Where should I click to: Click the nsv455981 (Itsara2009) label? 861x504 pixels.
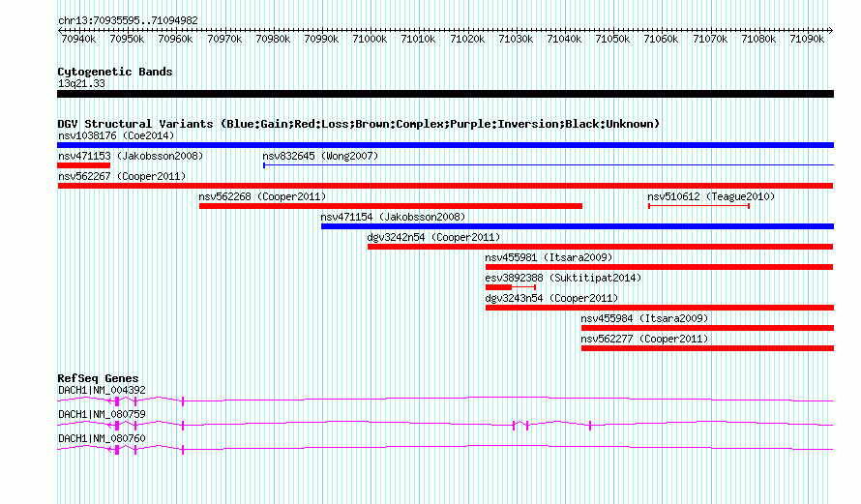pos(549,257)
